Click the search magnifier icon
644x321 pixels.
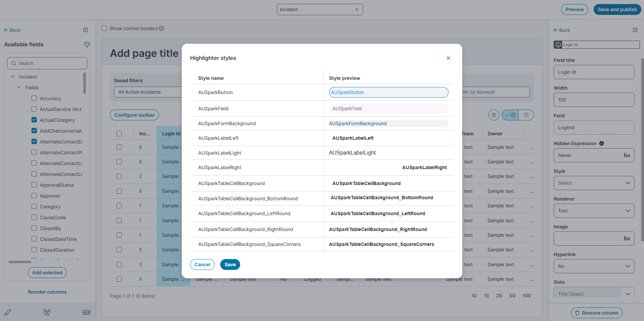(14, 63)
